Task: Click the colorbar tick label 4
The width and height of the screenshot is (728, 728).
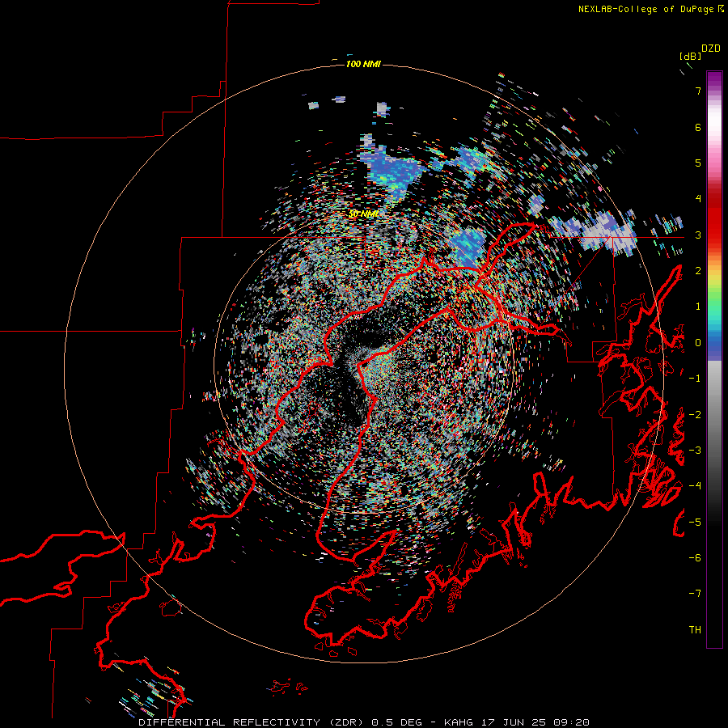Action: [698, 199]
